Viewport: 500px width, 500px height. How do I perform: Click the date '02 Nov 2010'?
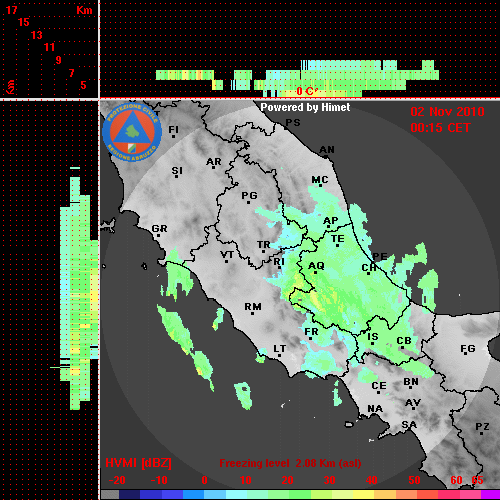[447, 112]
